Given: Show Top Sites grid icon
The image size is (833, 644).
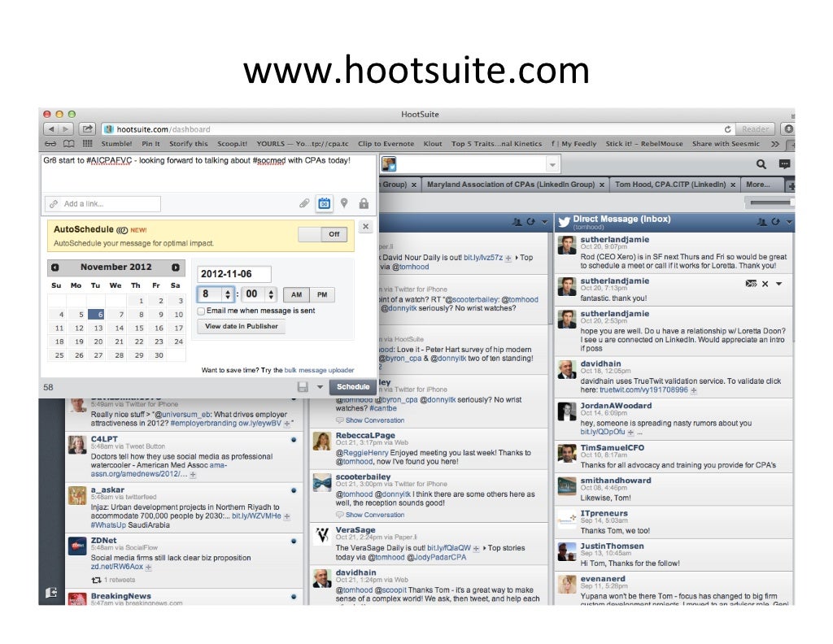Looking at the screenshot, I should coord(88,144).
